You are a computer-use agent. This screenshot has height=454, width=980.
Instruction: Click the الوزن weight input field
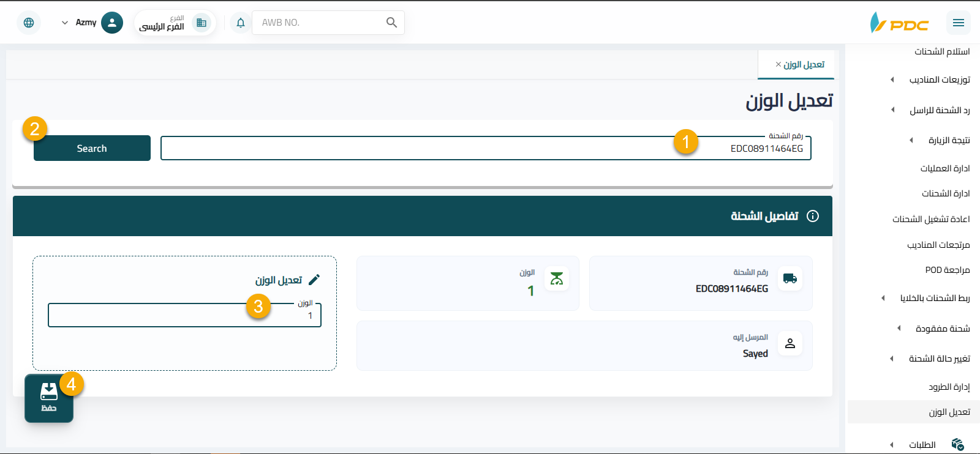pos(184,315)
